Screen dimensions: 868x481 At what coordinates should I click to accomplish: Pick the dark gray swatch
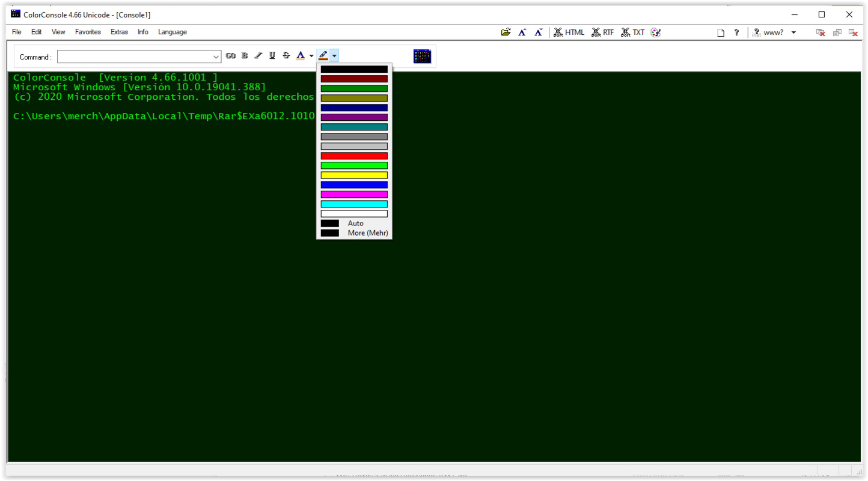pyautogui.click(x=354, y=136)
